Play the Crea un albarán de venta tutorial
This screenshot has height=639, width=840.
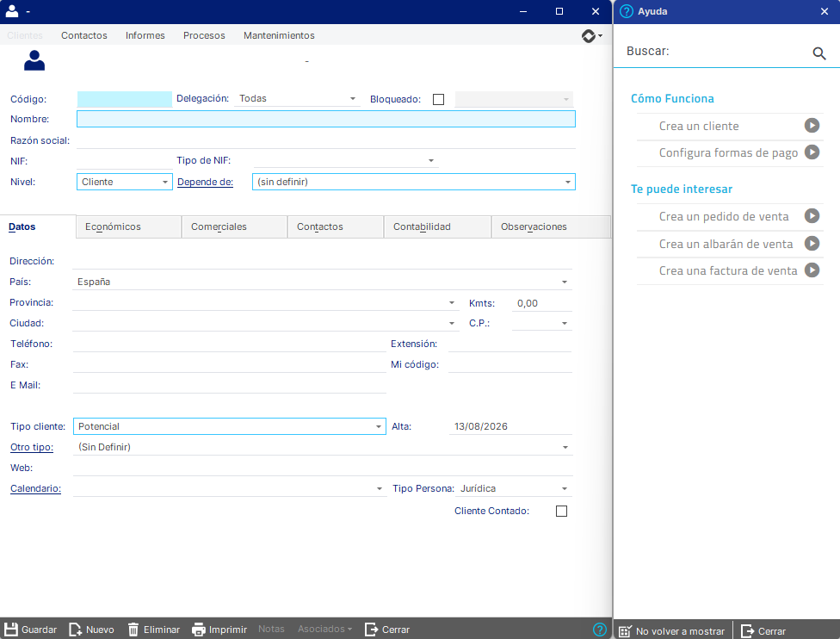pyautogui.click(x=812, y=244)
